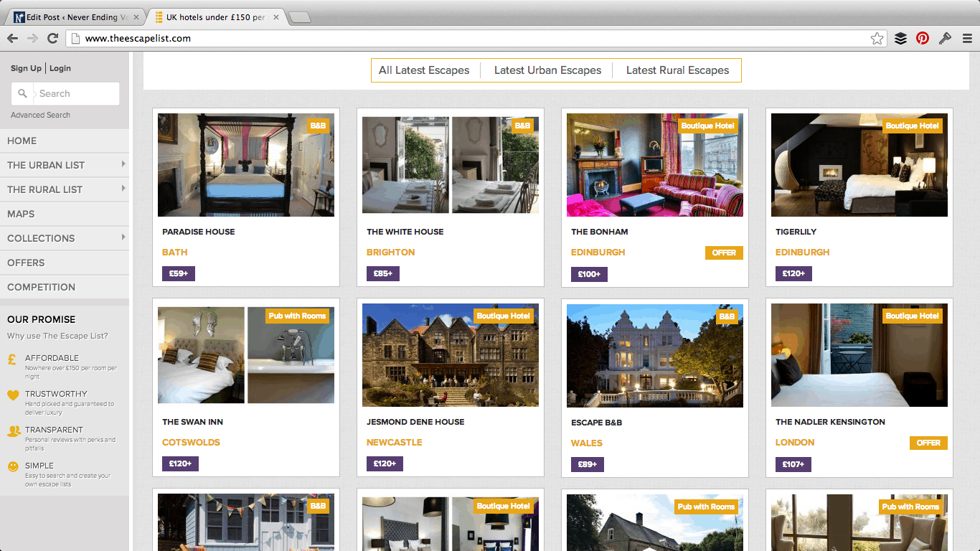Expand THE URBAN LIST submenu arrow
This screenshot has width=980, height=551.
[123, 164]
